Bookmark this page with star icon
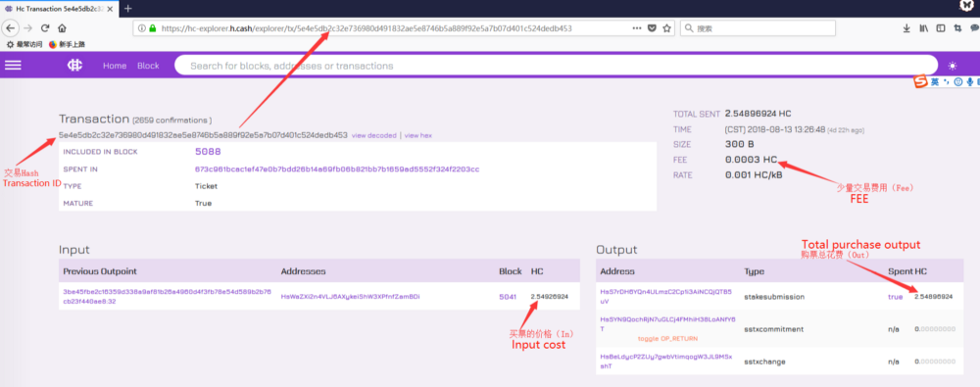980x387 pixels. point(666,28)
